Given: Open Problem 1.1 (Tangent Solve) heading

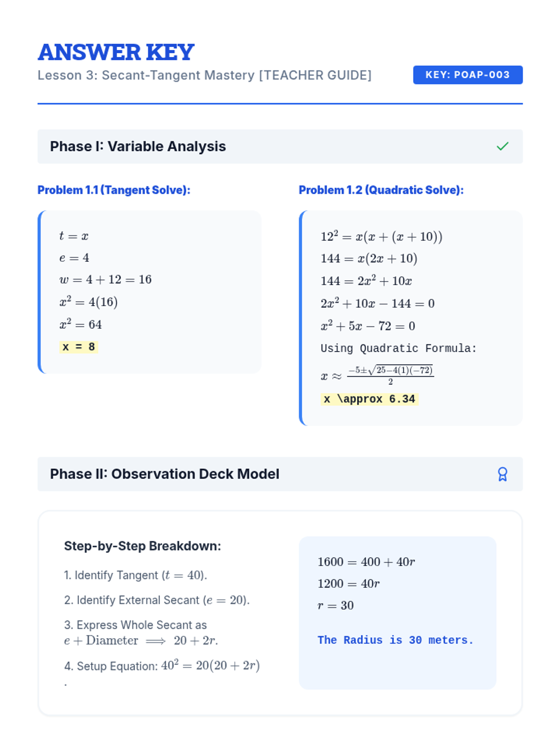Looking at the screenshot, I should pyautogui.click(x=114, y=190).
